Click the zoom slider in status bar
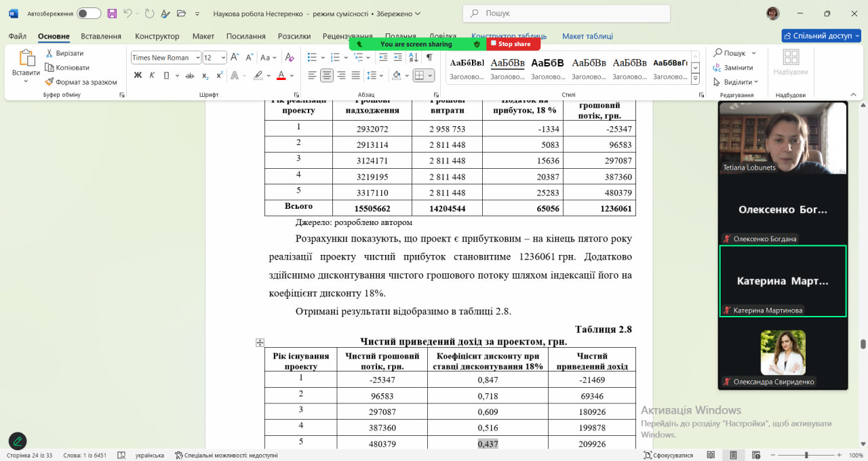Viewport: 868px width, 461px height. [x=807, y=456]
